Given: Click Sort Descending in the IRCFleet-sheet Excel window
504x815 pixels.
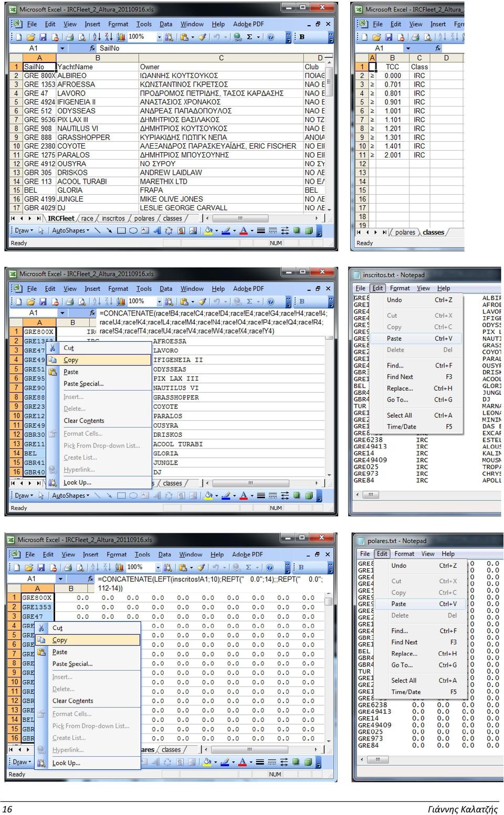Looking at the screenshot, I should (x=109, y=37).
